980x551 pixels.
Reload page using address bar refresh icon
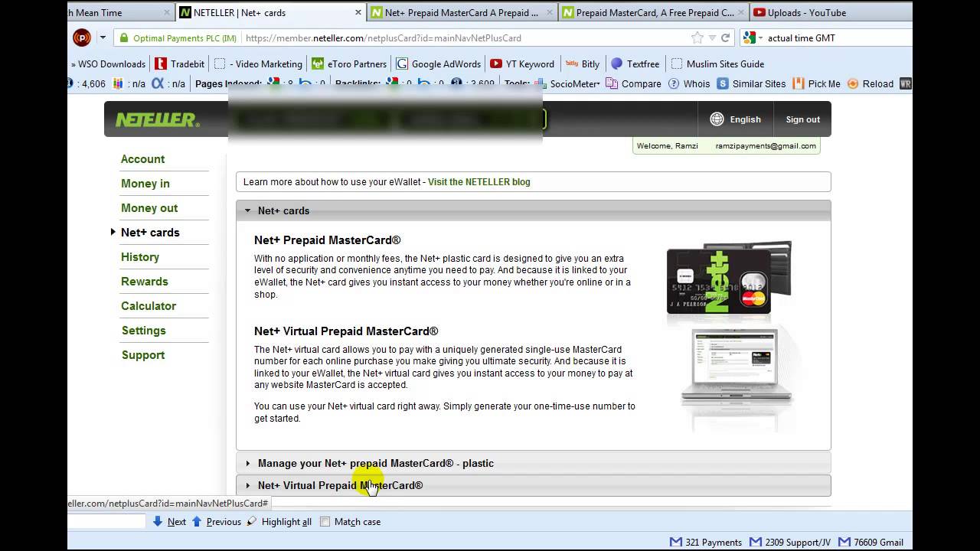[x=725, y=37]
